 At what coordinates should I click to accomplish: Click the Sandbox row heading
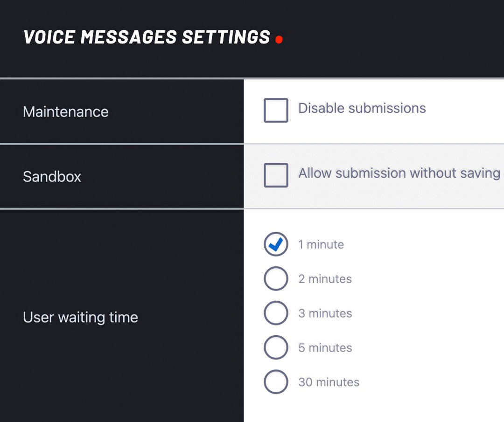tap(52, 177)
